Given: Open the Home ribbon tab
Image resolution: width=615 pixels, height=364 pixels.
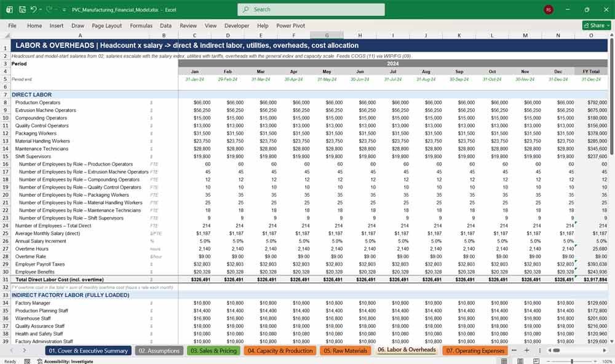Looking at the screenshot, I should click(34, 25).
